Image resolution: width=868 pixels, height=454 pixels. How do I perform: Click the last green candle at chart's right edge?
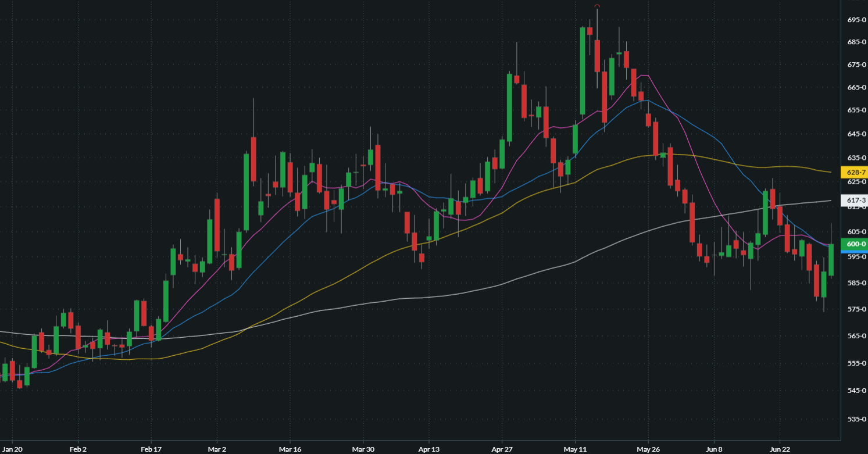[x=831, y=260]
